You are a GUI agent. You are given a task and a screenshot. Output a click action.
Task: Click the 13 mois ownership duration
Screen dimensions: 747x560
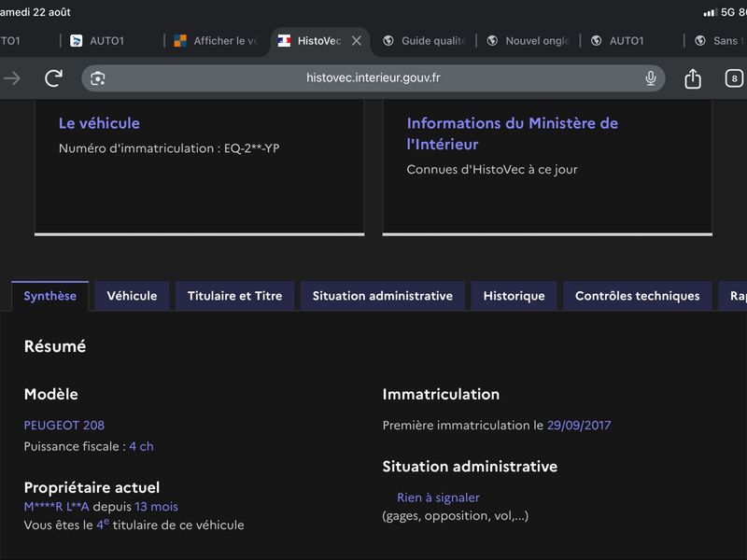(x=156, y=507)
